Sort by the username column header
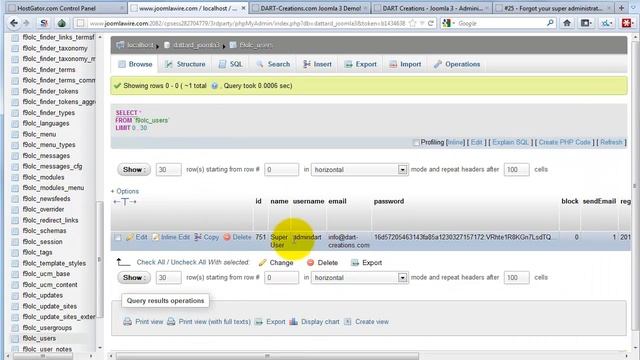This screenshot has height=360, width=640. [309, 201]
